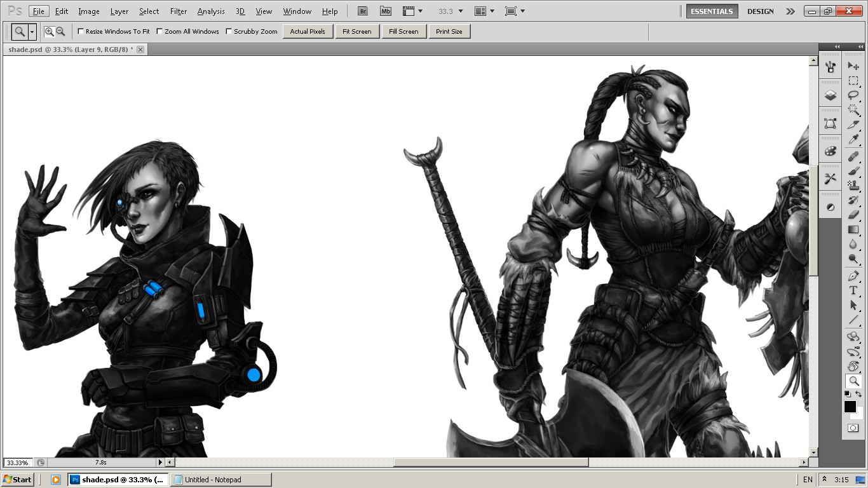Screen dimensions: 868x488
Task: Open the Brush presets panel icon
Action: (831, 67)
